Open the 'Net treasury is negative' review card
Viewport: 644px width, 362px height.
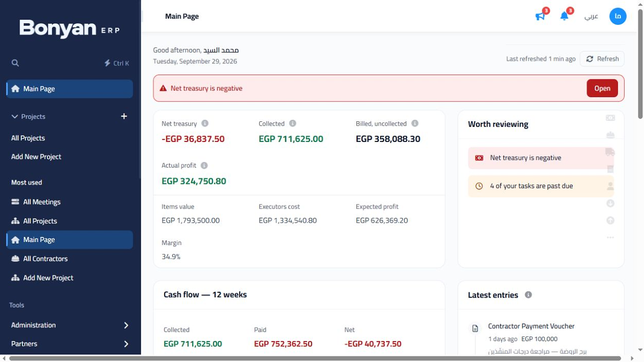click(541, 158)
